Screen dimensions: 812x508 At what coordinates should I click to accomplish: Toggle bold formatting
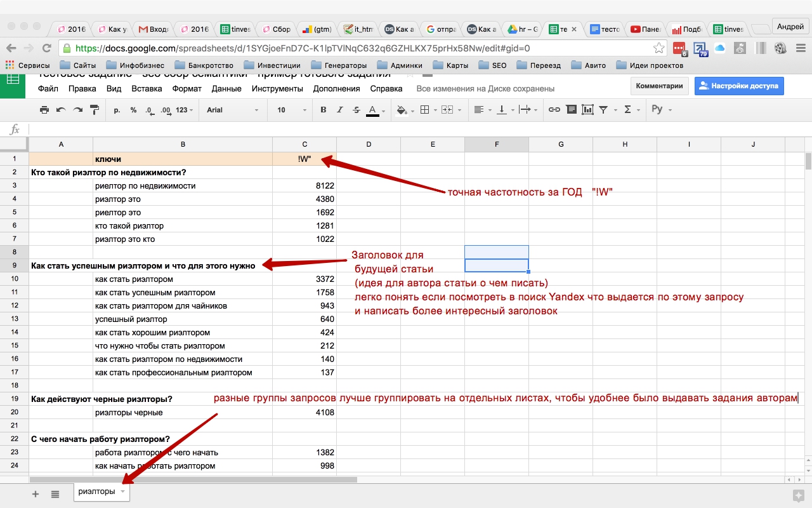coord(323,110)
